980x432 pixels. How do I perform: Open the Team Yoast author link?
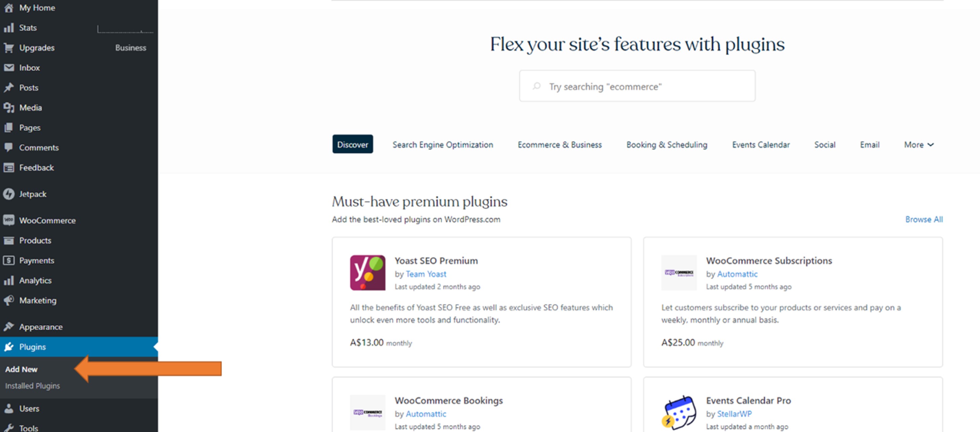coord(426,274)
